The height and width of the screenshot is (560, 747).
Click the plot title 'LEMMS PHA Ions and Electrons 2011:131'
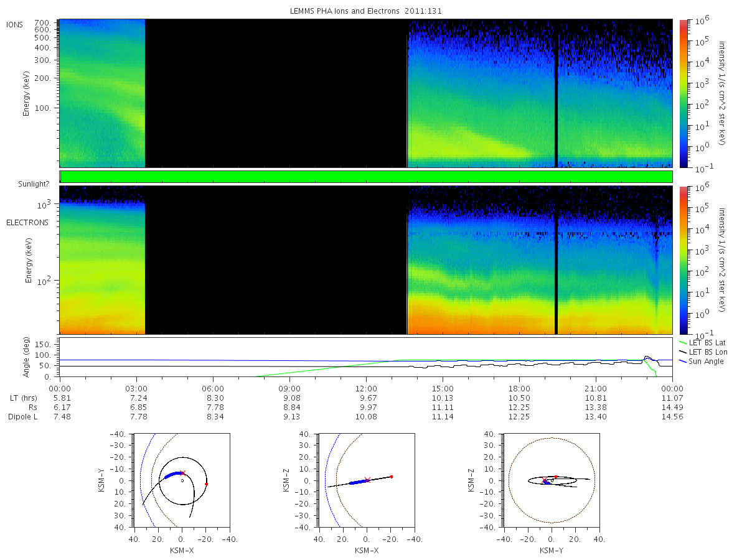pyautogui.click(x=366, y=11)
